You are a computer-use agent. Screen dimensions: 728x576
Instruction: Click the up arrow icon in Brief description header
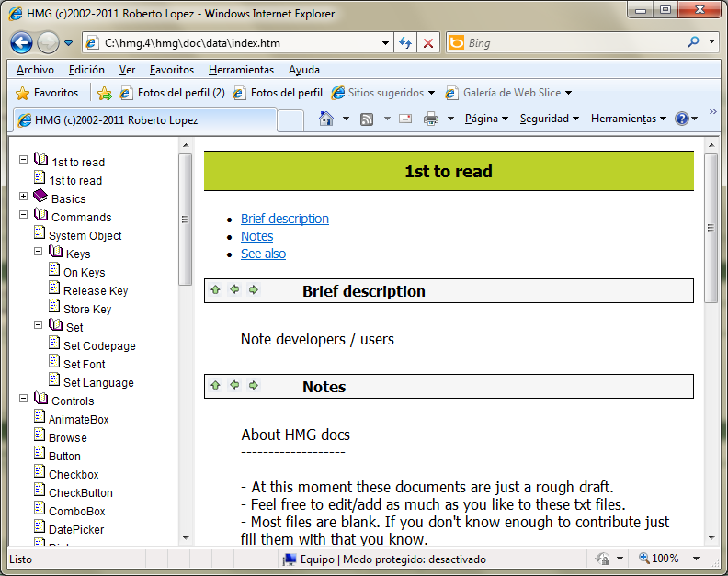[215, 290]
